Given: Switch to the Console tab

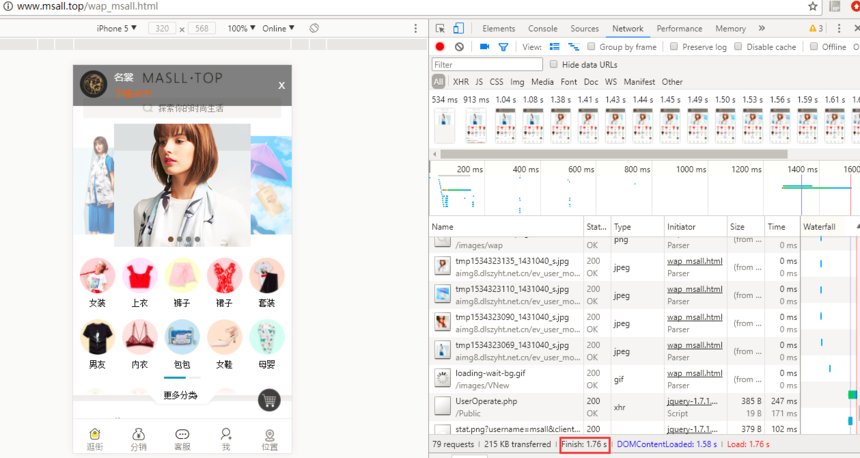Looking at the screenshot, I should point(542,29).
